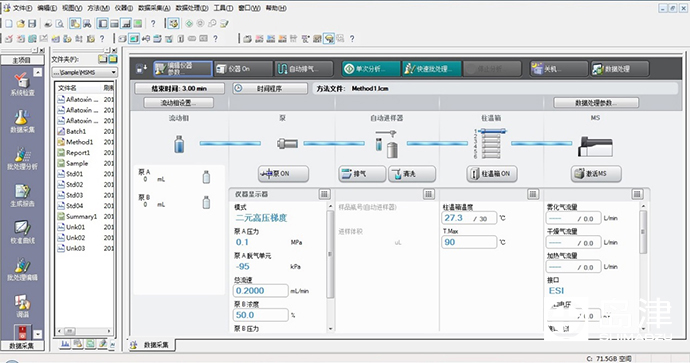Expand the 仪器显示器 panel grid button
Viewport: 690px width, 363px height.
point(324,194)
